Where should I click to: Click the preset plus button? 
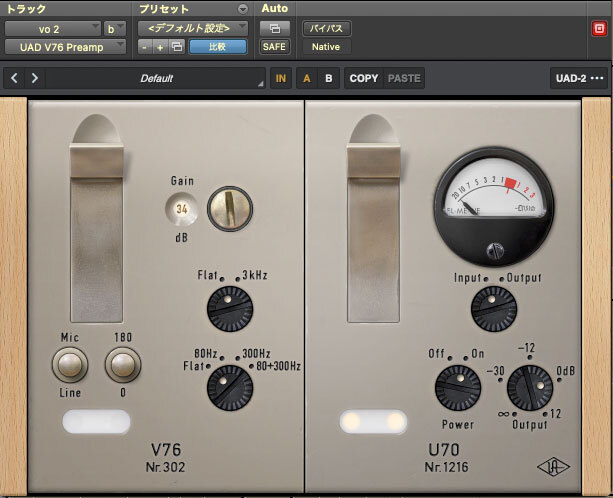click(x=160, y=47)
